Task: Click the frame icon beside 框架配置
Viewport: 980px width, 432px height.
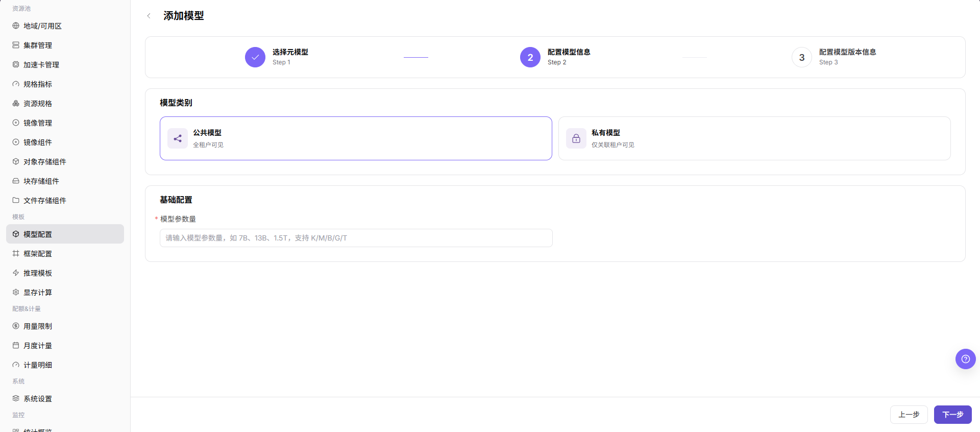Action: point(16,253)
